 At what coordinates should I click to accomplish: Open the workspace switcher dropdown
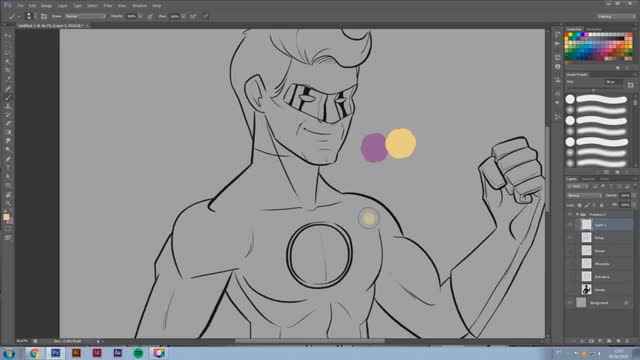[616, 16]
